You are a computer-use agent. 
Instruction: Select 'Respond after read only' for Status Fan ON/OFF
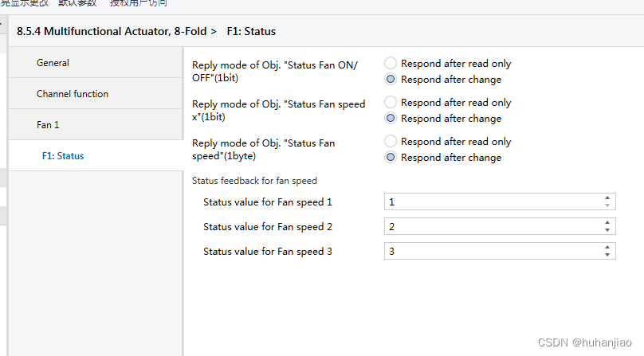point(391,64)
